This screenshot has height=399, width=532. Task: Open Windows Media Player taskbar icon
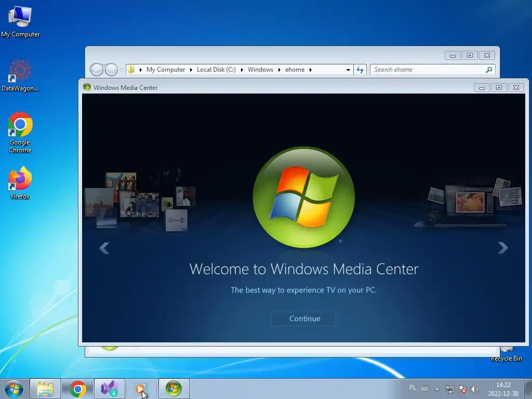tap(141, 389)
